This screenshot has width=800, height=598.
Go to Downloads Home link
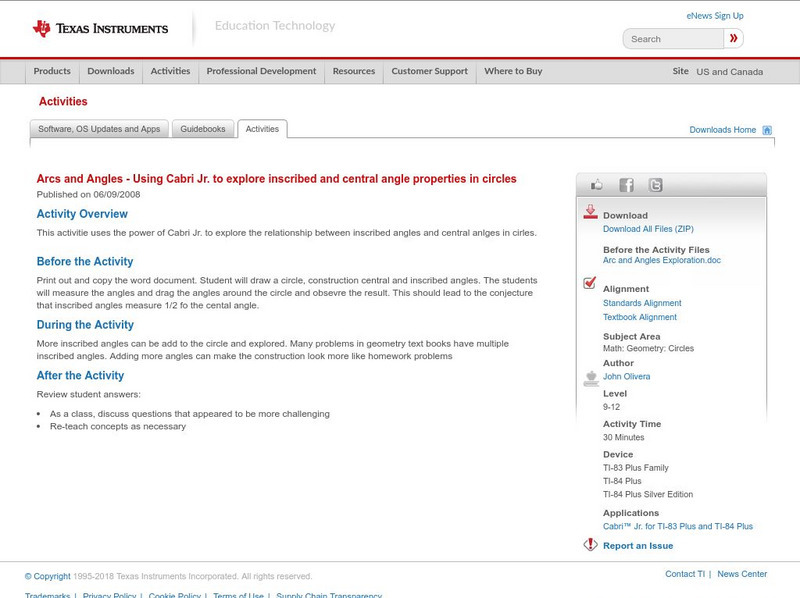[722, 130]
